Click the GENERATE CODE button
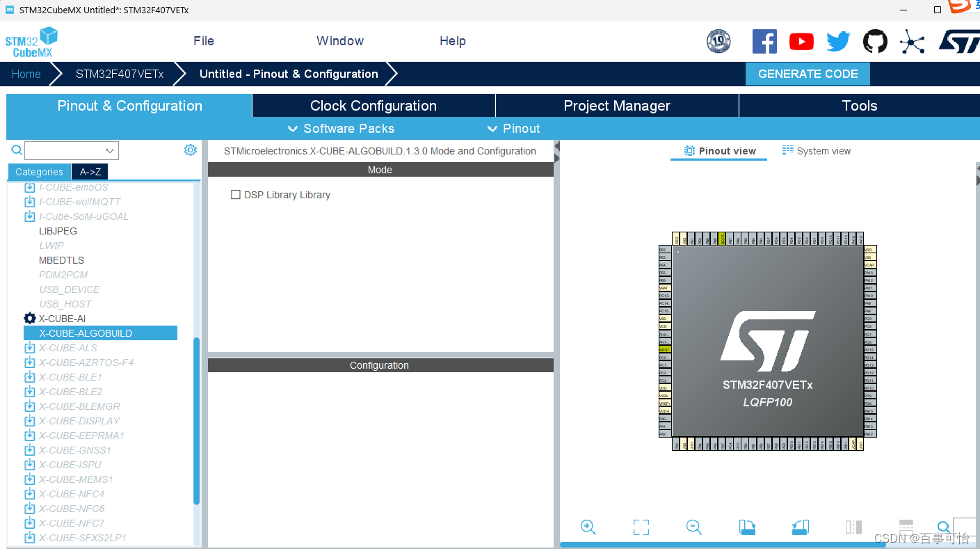Viewport: 980px width, 551px height. [808, 74]
